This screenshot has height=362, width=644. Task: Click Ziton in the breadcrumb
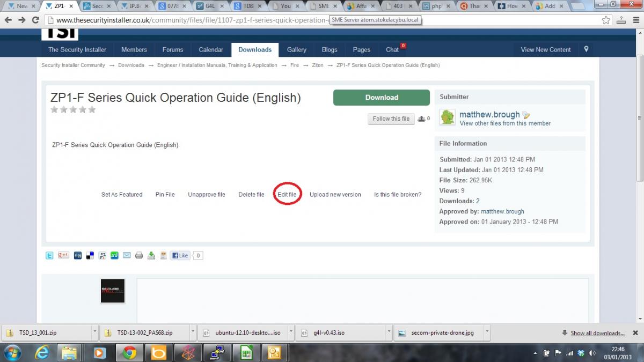tap(318, 65)
